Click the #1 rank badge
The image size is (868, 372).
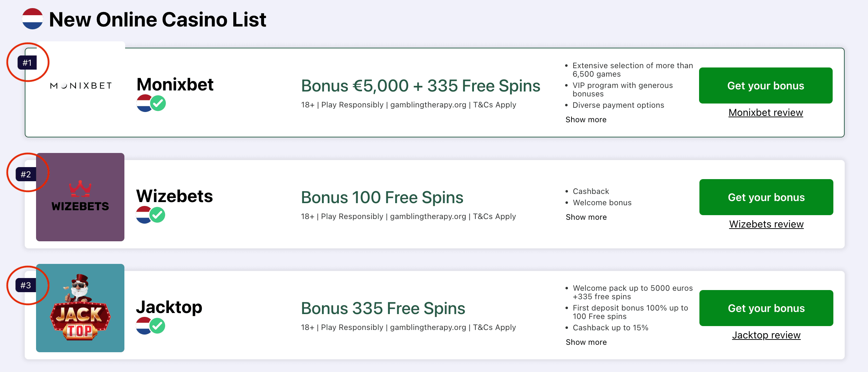[x=27, y=63]
